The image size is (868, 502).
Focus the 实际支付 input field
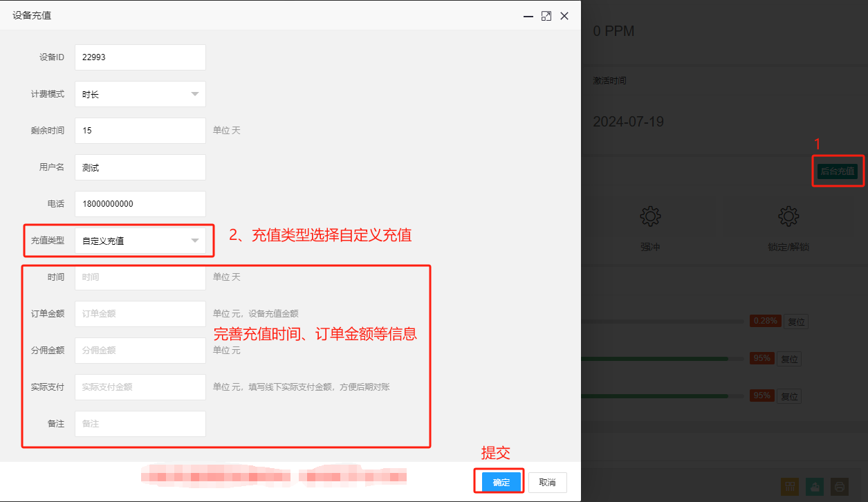tap(140, 387)
